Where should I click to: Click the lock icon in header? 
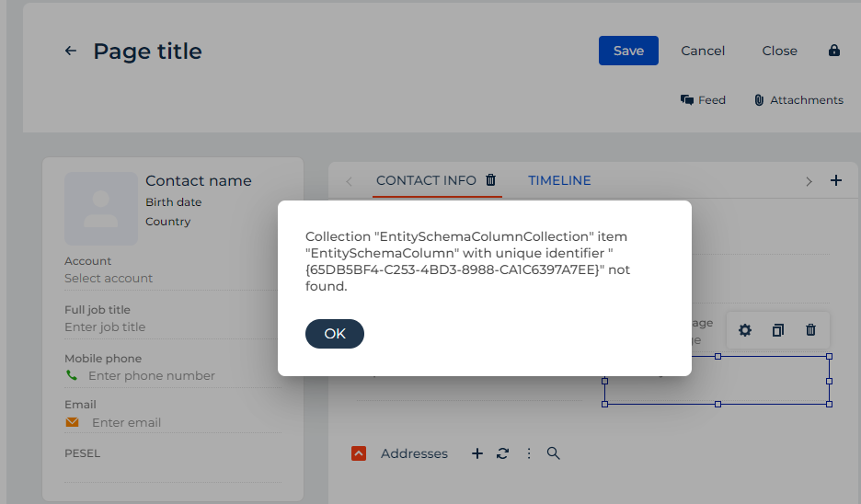(x=834, y=51)
